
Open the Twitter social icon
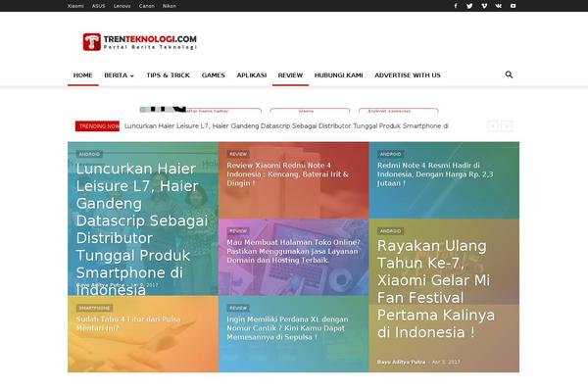coord(469,6)
